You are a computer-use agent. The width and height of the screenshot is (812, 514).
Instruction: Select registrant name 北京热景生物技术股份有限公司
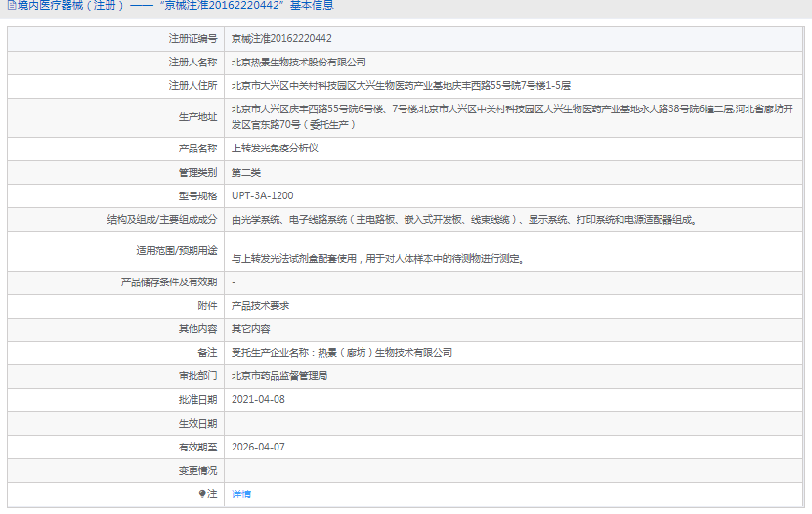point(298,63)
